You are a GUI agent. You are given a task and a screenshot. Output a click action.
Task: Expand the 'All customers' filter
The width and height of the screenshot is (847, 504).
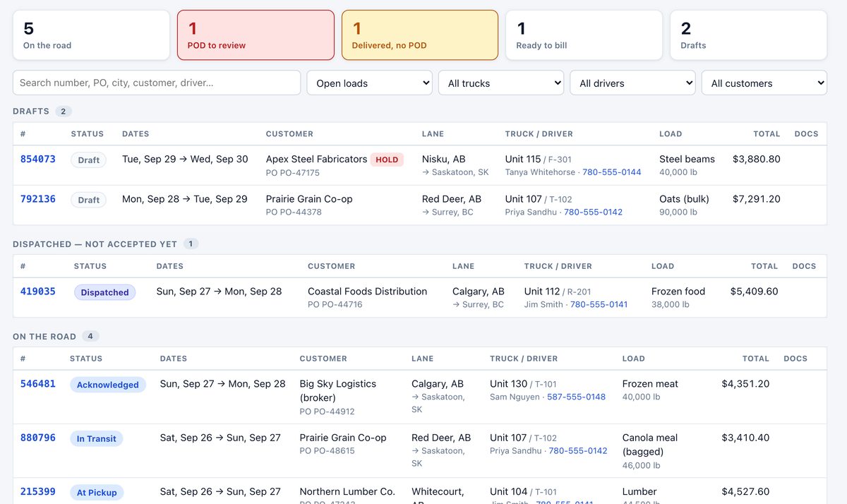pyautogui.click(x=764, y=83)
